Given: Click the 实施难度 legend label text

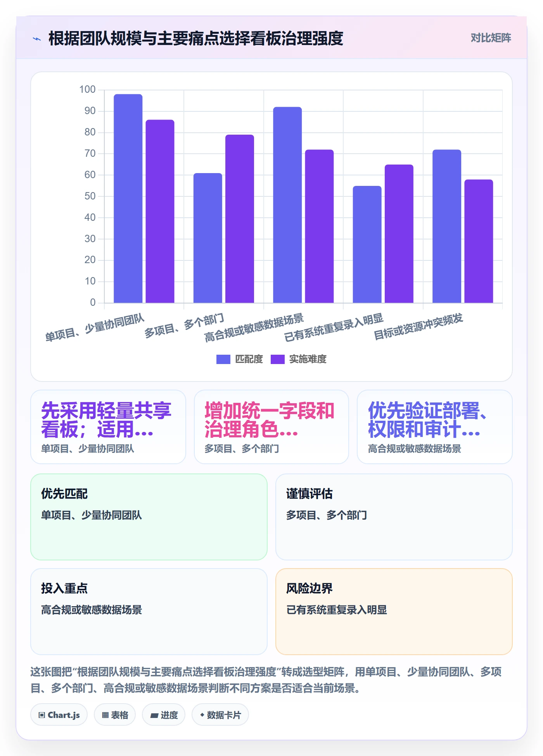Looking at the screenshot, I should pyautogui.click(x=308, y=359).
